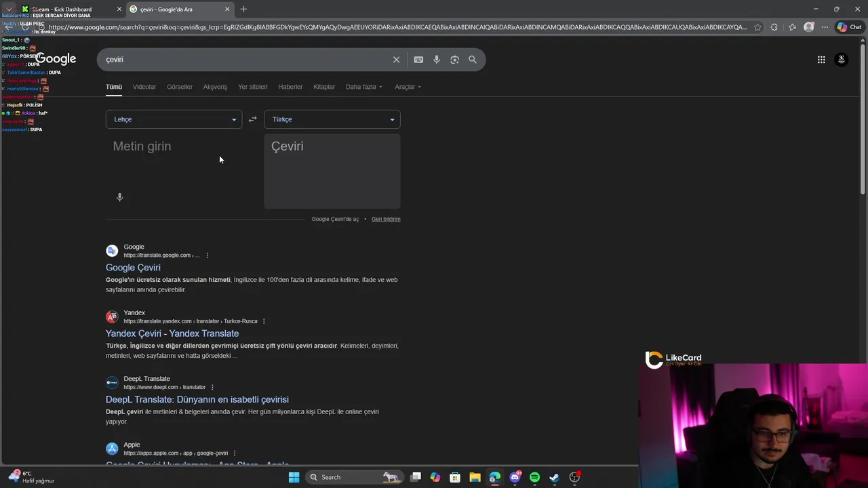Switch to the Kitaplar tab
This screenshot has width=868, height=488.
tap(324, 87)
